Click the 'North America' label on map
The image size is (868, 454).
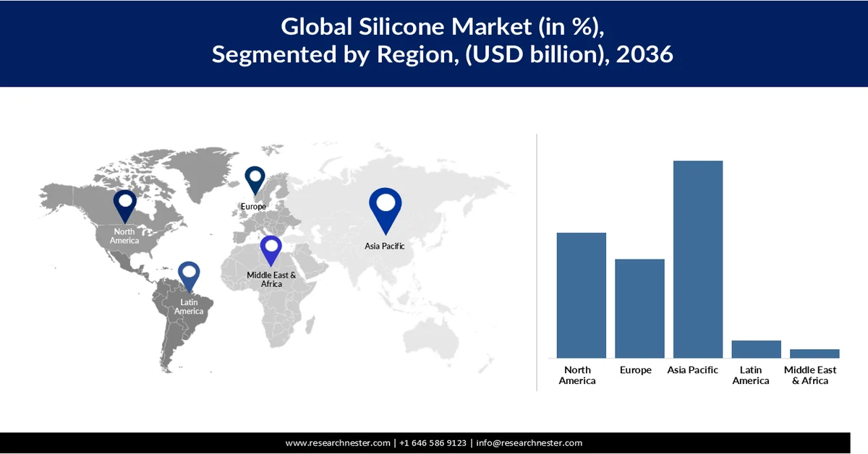click(124, 236)
